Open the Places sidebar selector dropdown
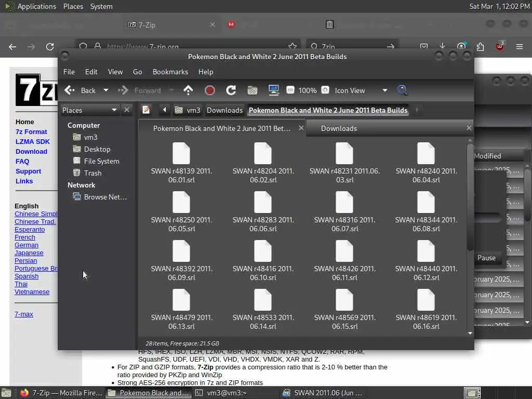 (x=89, y=110)
